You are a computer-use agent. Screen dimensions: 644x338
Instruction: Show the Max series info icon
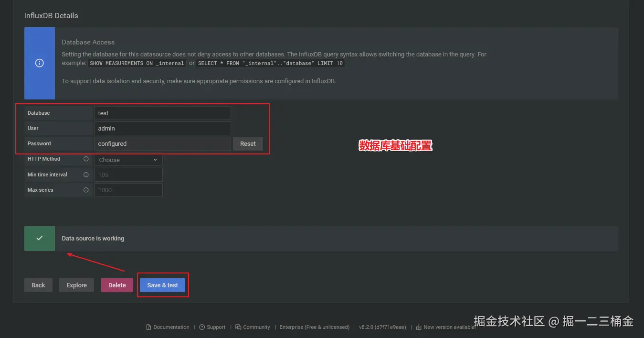coord(86,190)
